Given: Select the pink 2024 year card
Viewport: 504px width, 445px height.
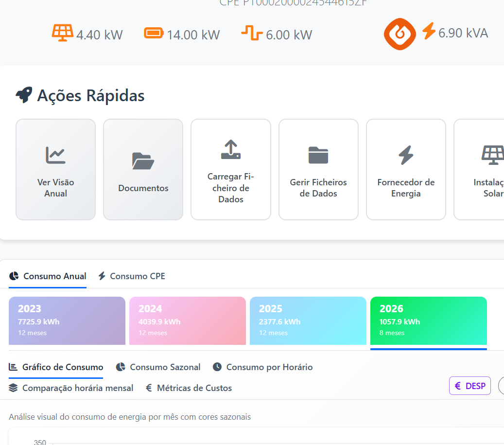Looking at the screenshot, I should [188, 321].
